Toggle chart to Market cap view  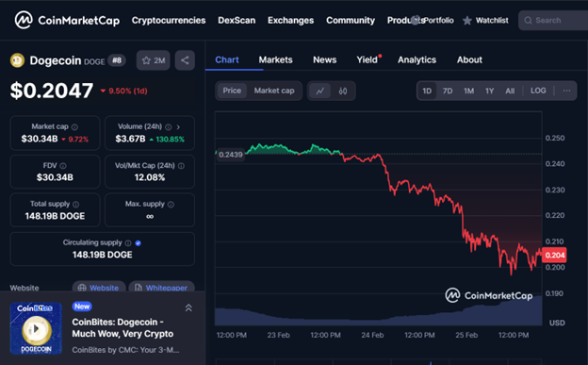(x=274, y=91)
